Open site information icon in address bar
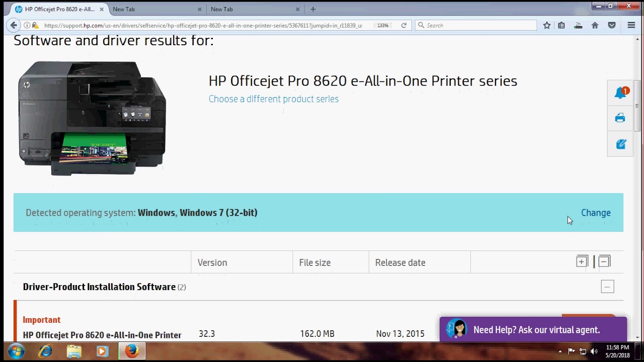The width and height of the screenshot is (644, 362). point(27,25)
